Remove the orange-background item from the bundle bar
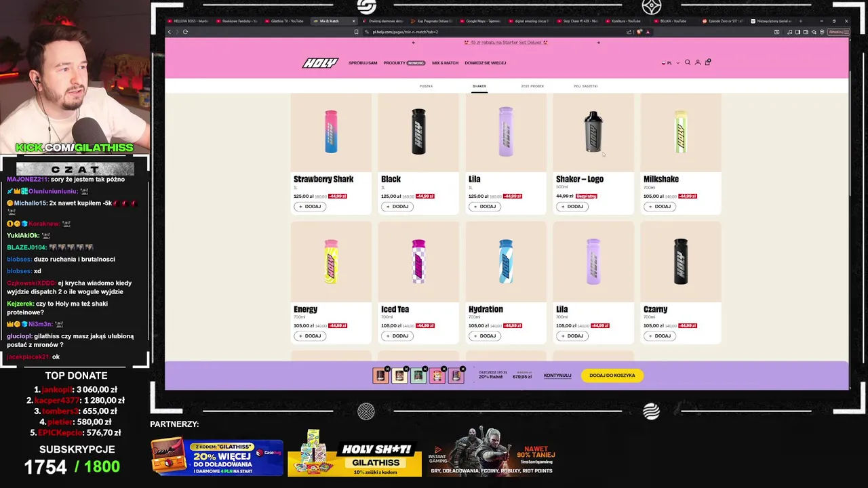Screen dimensions: 868x488 point(387,369)
